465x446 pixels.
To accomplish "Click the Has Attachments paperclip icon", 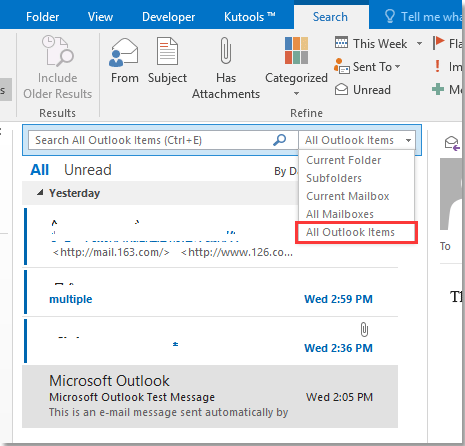I will click(226, 50).
